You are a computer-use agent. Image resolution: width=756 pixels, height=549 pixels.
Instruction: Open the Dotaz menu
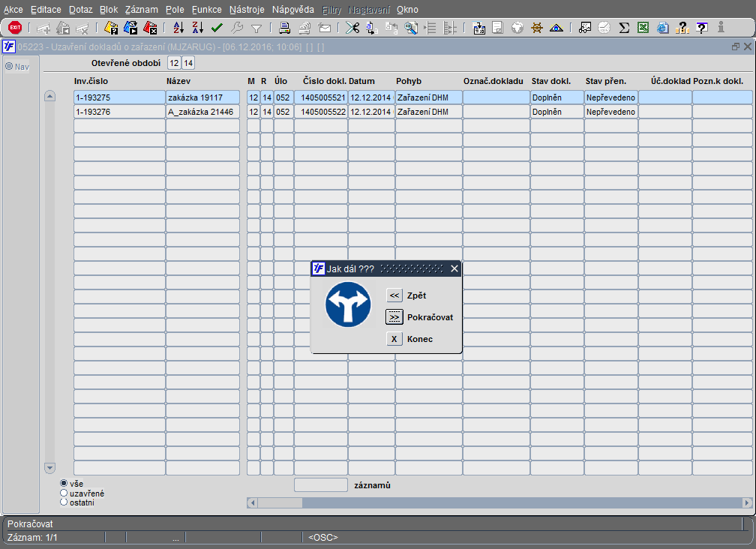click(x=80, y=10)
